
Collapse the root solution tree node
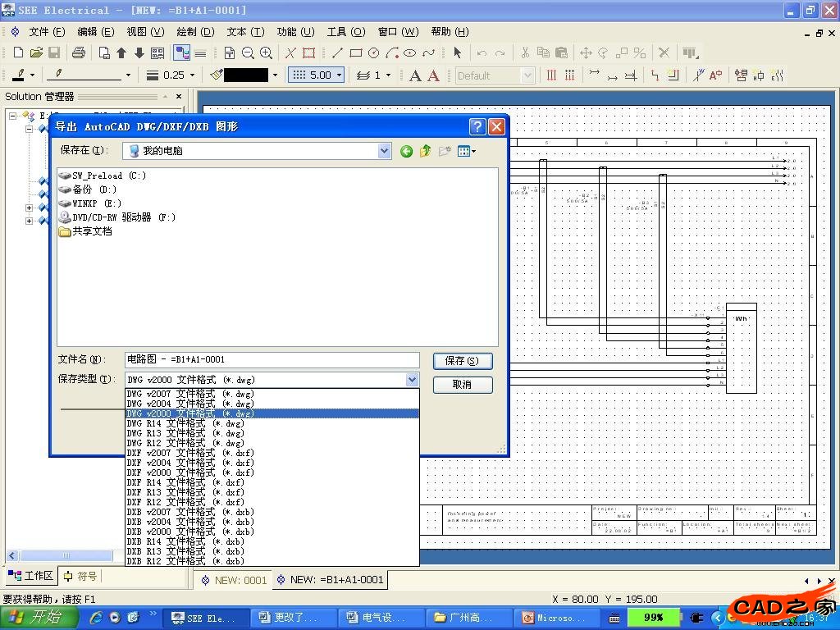click(x=13, y=116)
